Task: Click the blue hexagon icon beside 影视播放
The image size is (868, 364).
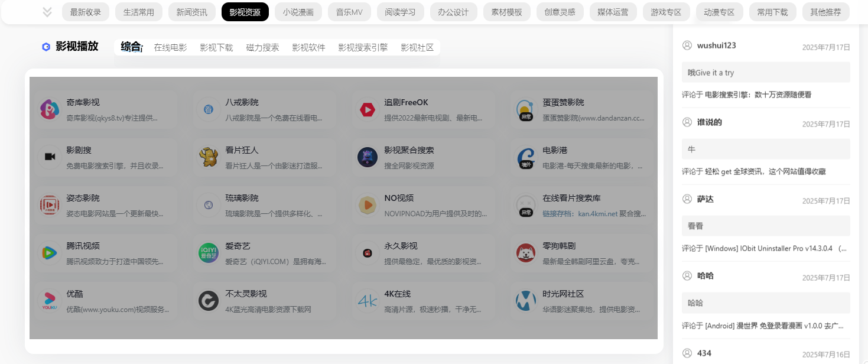Action: coord(46,47)
